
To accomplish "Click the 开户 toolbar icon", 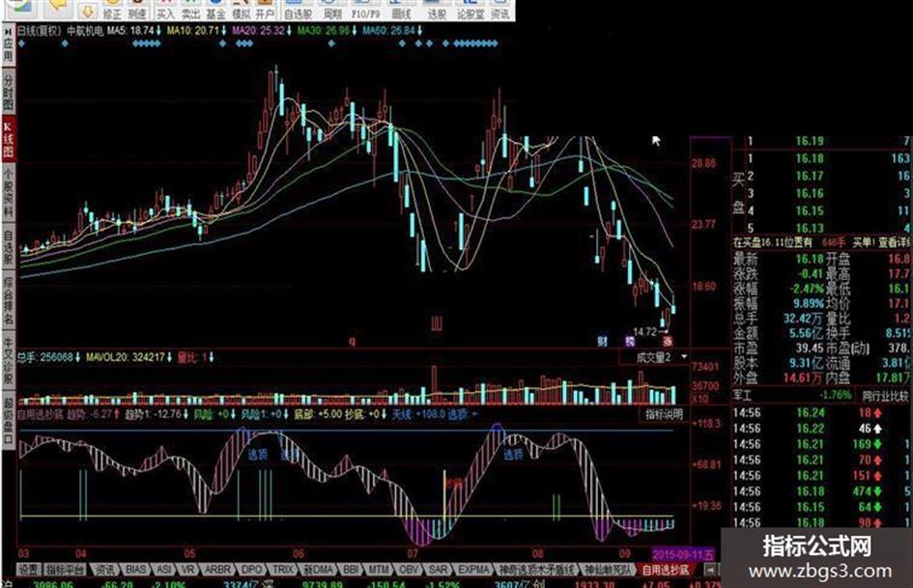I will (265, 10).
